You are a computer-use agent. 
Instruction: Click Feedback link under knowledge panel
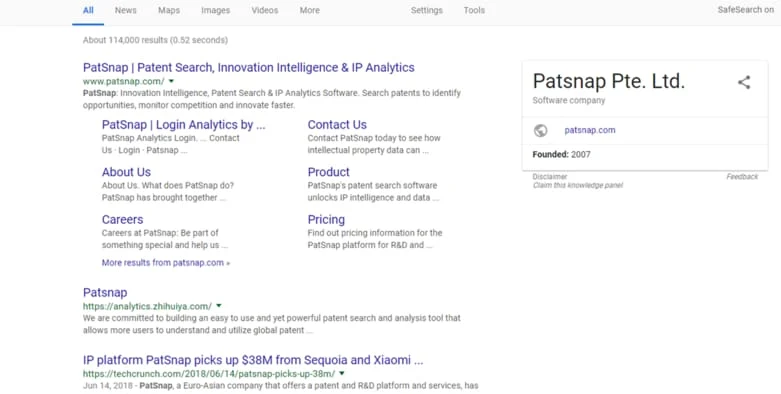(742, 176)
